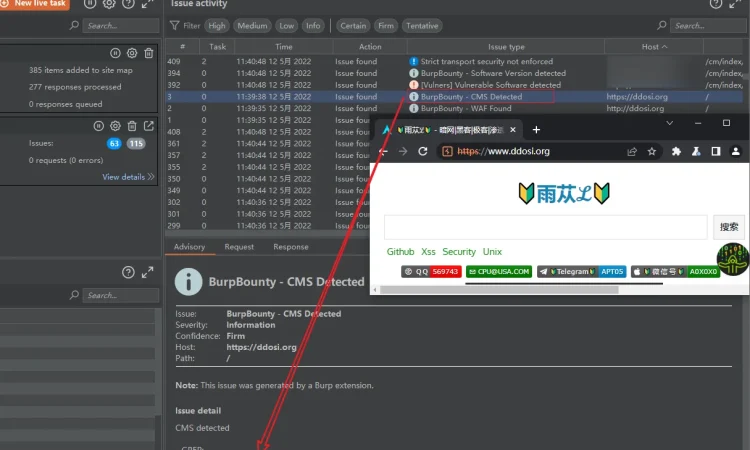Click the Filter funnel icon in Issue activity
The width and height of the screenshot is (750, 450).
pos(175,25)
